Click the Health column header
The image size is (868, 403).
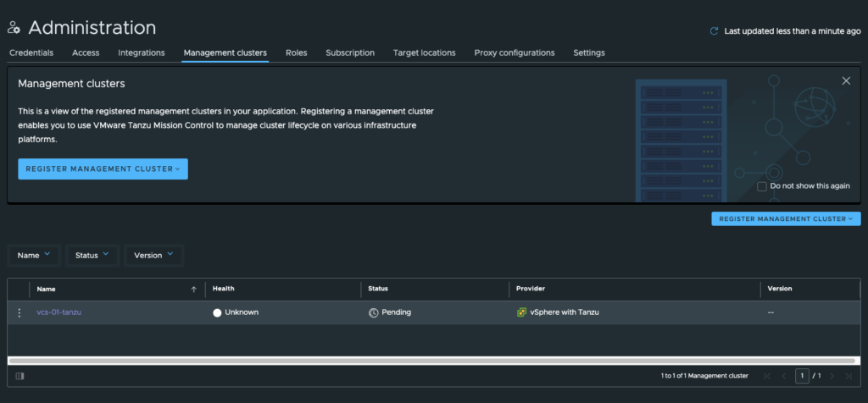[x=224, y=289]
